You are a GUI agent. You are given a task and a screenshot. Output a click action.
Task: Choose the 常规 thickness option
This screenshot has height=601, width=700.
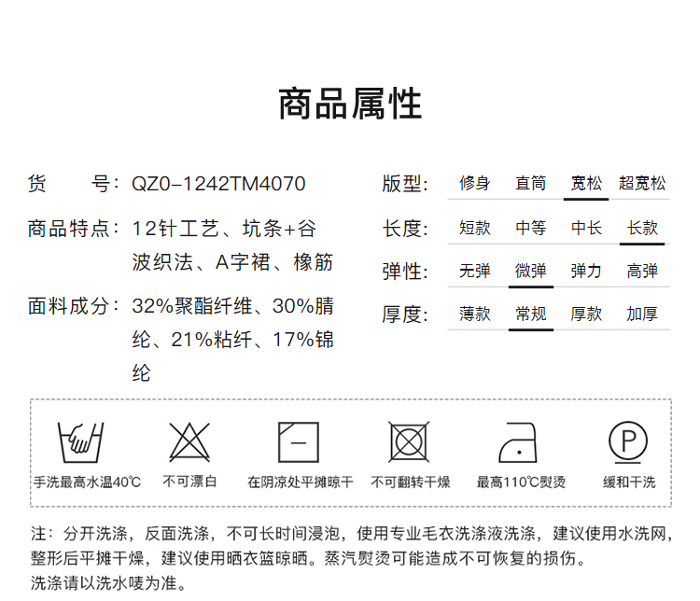(x=530, y=314)
